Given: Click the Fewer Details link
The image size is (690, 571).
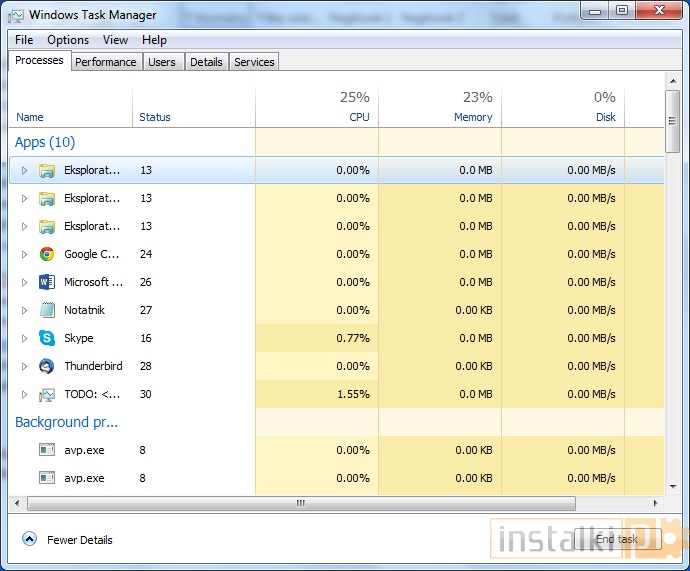Looking at the screenshot, I should coord(80,540).
